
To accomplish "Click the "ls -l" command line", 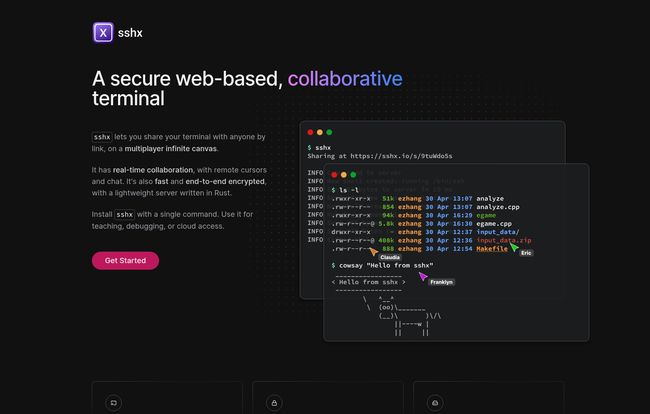I will [345, 190].
